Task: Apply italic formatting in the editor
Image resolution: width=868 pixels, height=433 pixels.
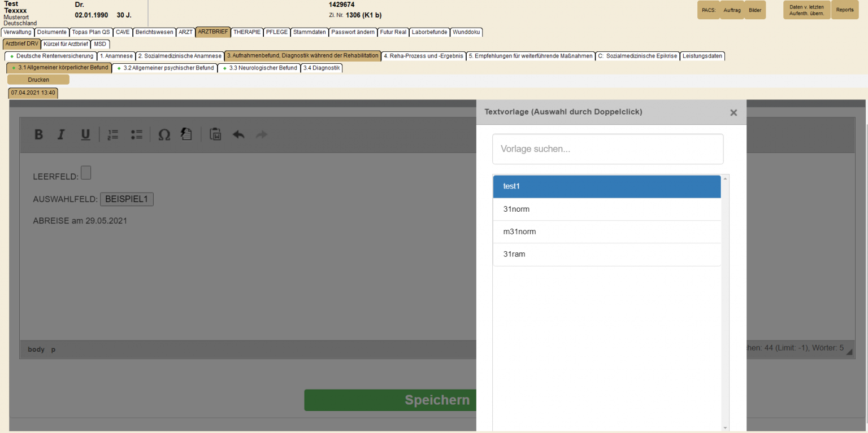Action: [x=62, y=134]
